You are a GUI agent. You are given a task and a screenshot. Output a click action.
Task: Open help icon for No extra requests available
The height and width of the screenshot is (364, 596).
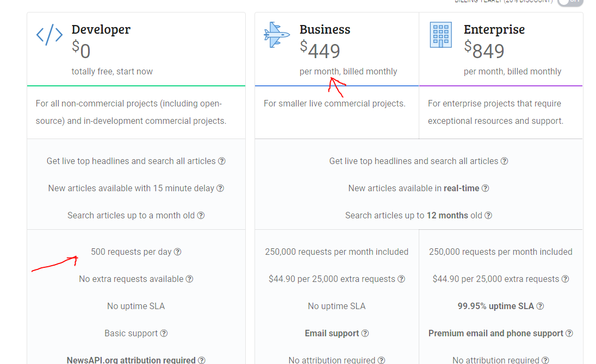tap(189, 279)
